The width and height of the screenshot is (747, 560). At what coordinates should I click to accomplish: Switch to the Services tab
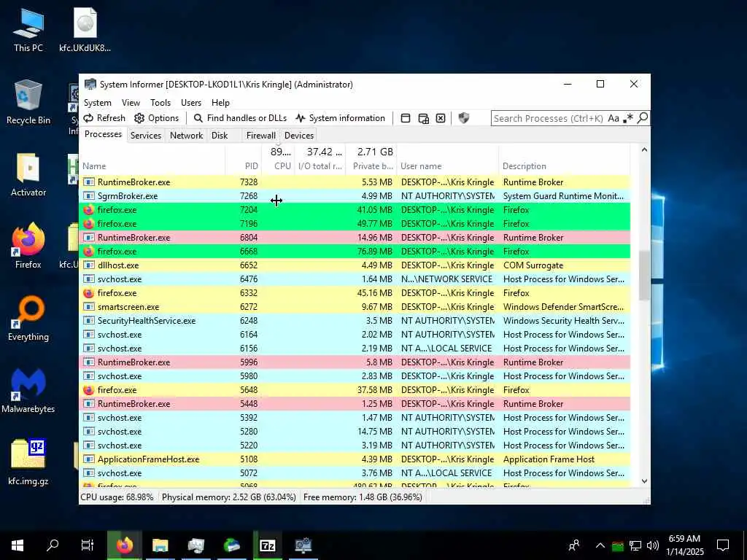click(146, 135)
